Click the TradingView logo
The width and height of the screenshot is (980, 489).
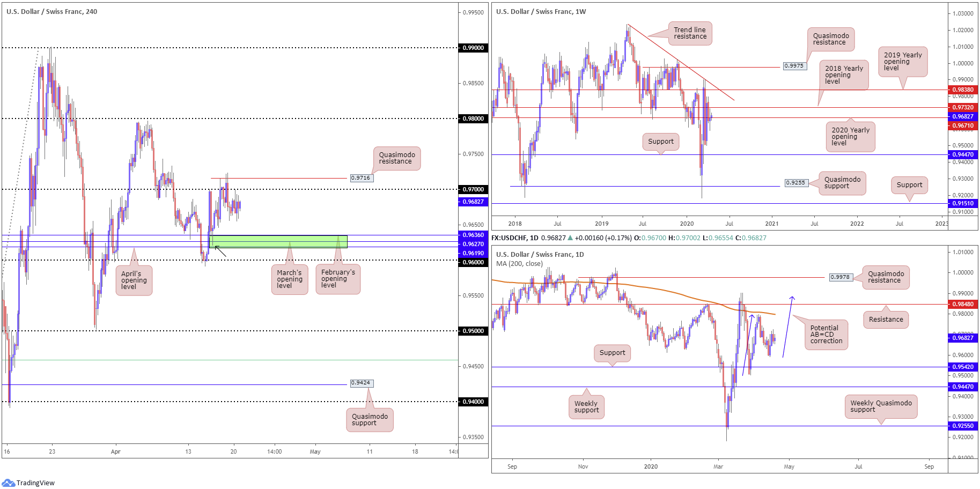tap(28, 483)
